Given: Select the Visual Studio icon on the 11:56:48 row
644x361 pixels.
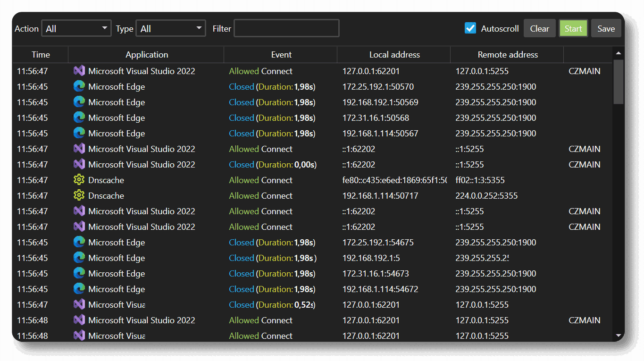Looking at the screenshot, I should pos(79,320).
